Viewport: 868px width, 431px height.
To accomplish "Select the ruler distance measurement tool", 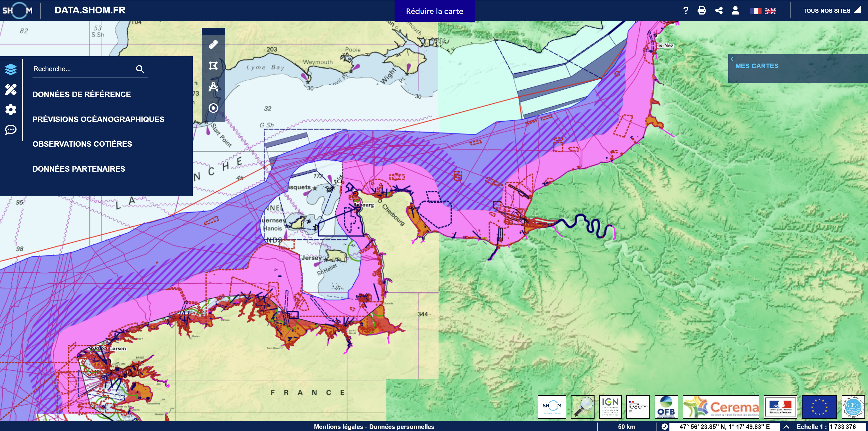I will (x=213, y=44).
